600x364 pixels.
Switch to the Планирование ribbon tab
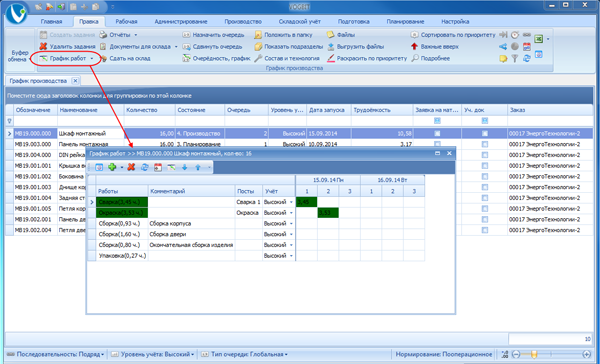(x=405, y=21)
